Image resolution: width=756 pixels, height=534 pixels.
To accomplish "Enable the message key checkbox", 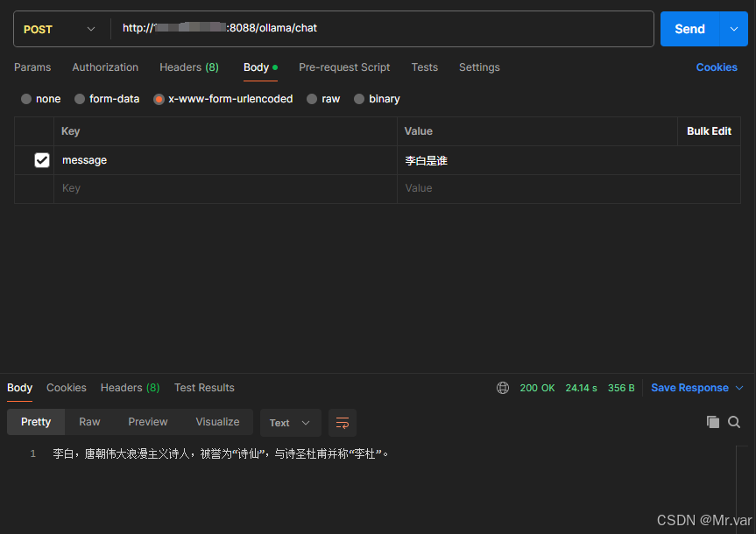I will 42,160.
